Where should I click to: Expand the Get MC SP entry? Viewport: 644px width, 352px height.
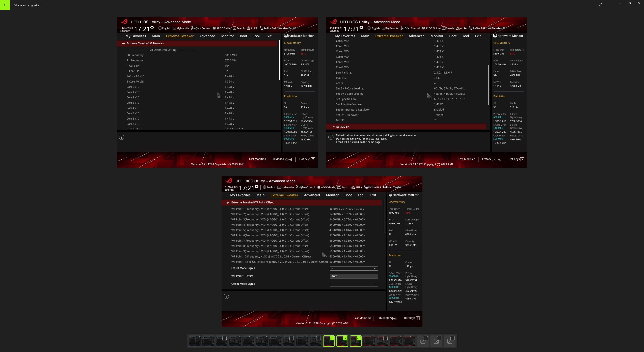(406, 127)
